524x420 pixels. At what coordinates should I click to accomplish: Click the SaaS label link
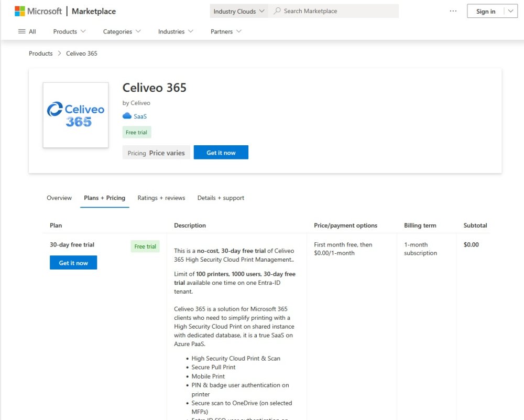[x=140, y=116]
